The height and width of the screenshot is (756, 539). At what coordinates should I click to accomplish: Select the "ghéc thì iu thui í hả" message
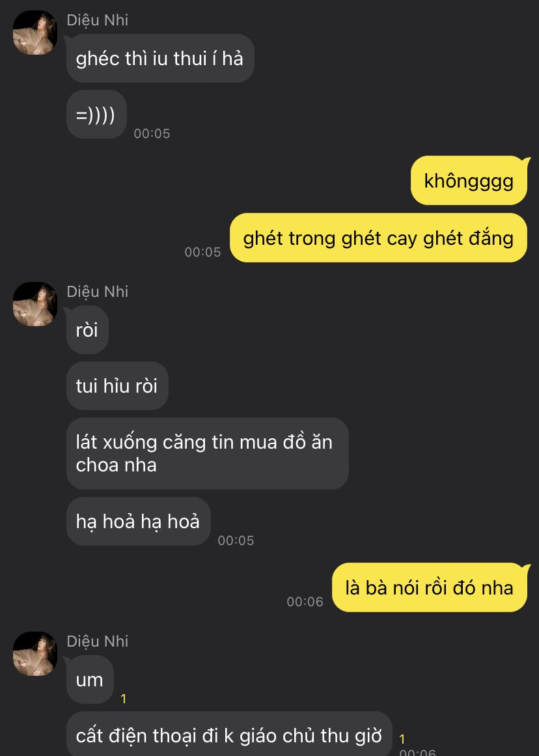click(160, 59)
